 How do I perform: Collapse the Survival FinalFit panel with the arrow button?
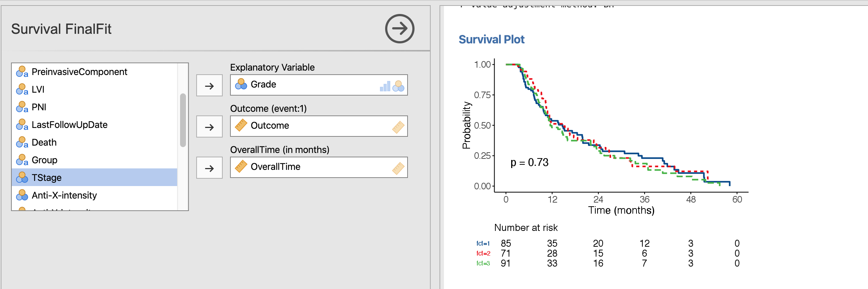399,29
